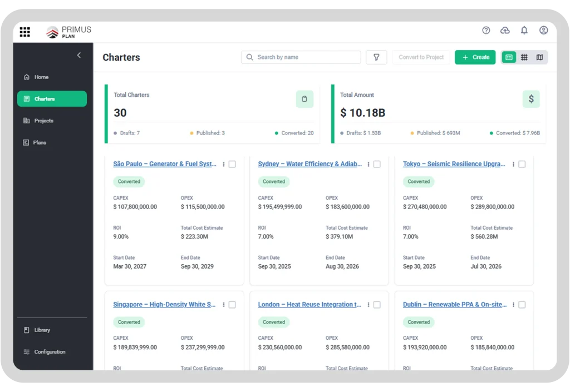Tick the São Paulo charter checkbox
This screenshot has width=570, height=392.
coord(232,165)
